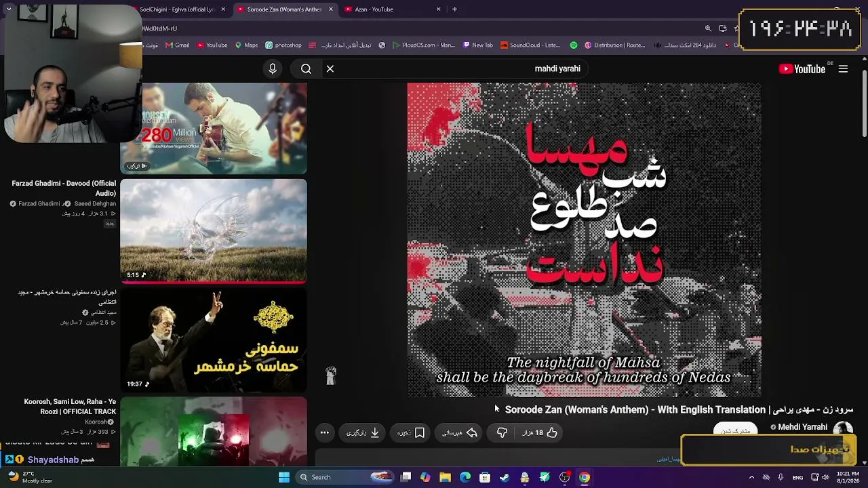
Task: Open the PloudOS.com bookmark
Action: point(423,45)
